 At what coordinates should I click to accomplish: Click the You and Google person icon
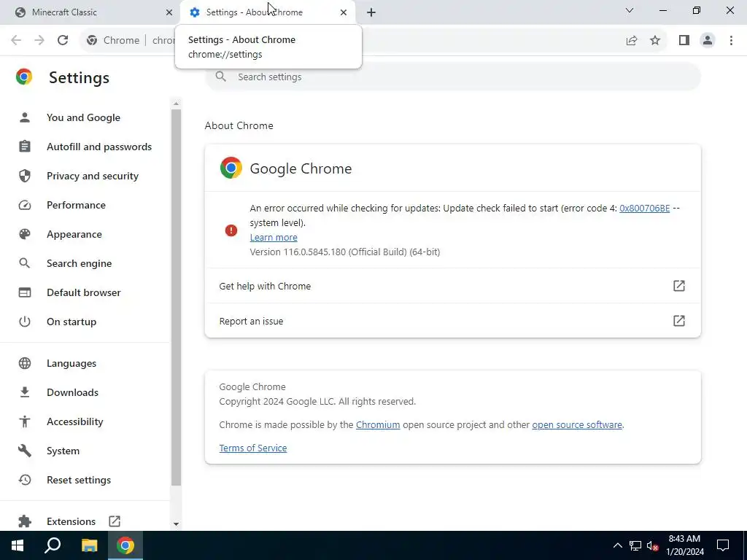click(25, 117)
